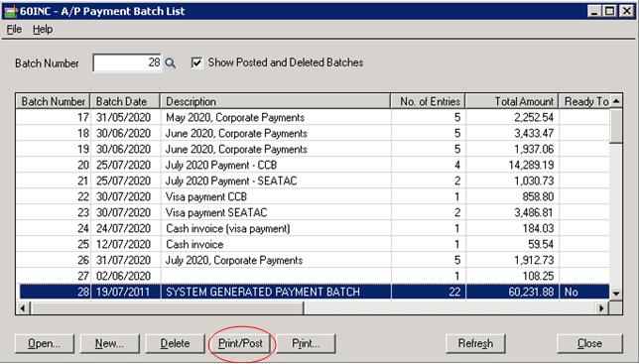Click the total amount 3,486.81 cell
The height and width of the screenshot is (364, 639).
(512, 212)
